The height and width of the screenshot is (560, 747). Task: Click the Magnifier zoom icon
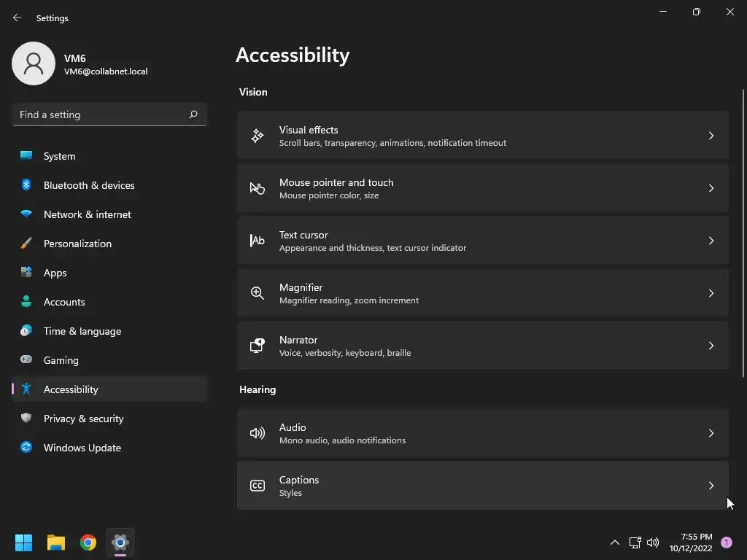pos(258,293)
